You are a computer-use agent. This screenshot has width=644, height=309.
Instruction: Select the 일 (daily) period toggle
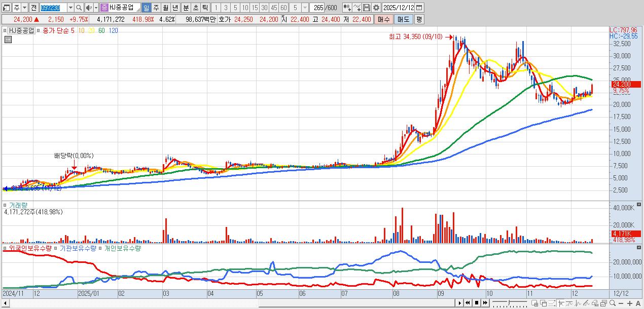point(146,8)
